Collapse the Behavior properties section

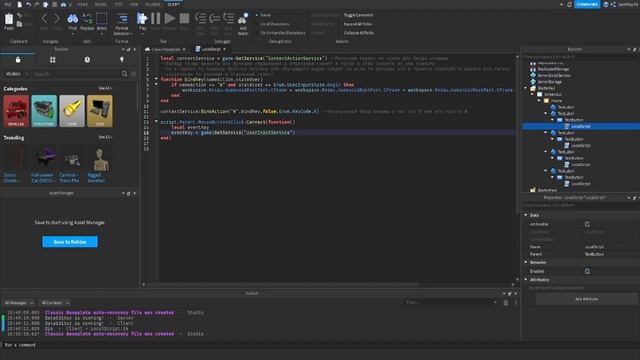pos(526,262)
